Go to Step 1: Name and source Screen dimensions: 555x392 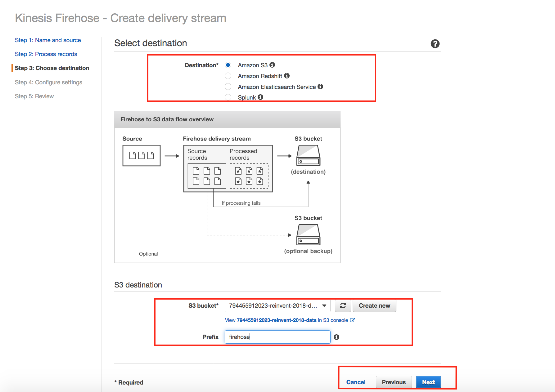pyautogui.click(x=48, y=40)
